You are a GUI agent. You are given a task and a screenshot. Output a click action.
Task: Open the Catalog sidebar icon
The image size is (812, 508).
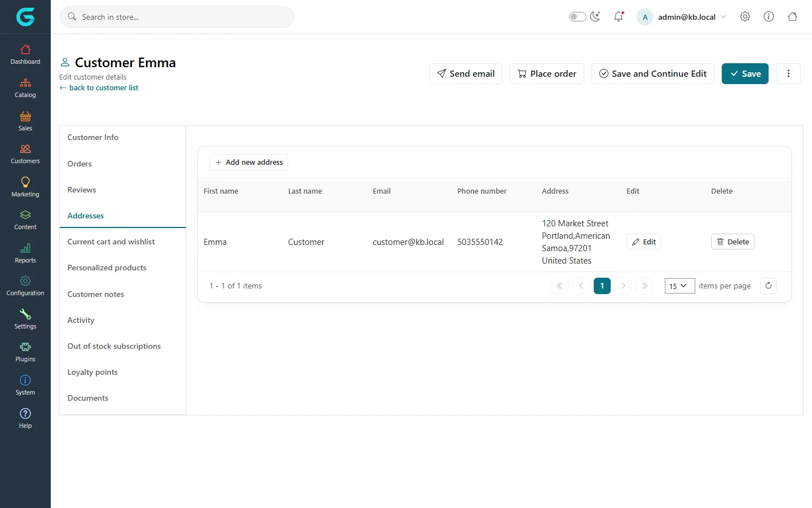pyautogui.click(x=25, y=83)
